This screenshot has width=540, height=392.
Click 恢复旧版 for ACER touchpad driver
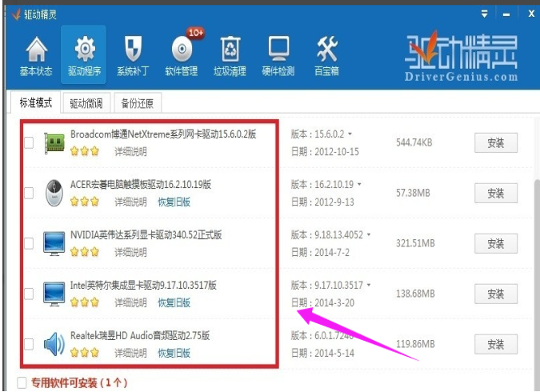click(x=174, y=202)
